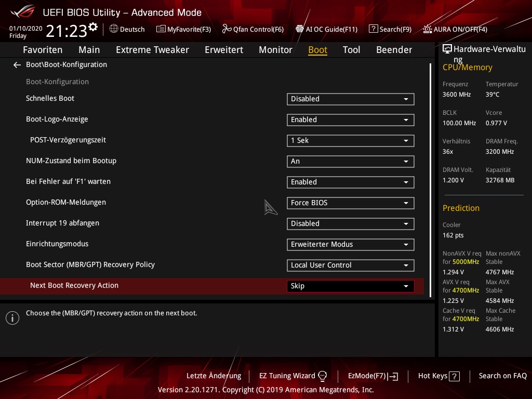Click the CPU/Memory heading
This screenshot has height=399, width=532.
click(x=467, y=68)
